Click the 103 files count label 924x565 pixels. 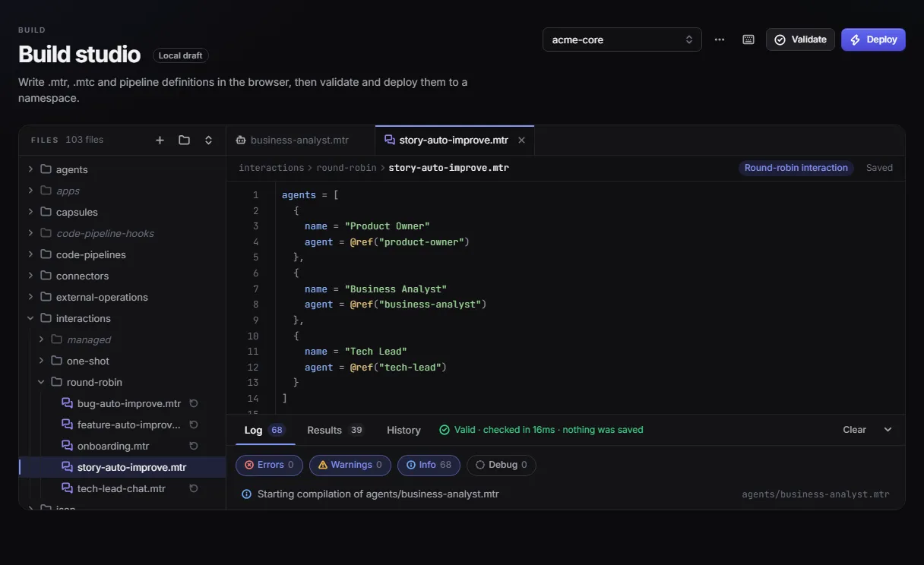click(84, 140)
